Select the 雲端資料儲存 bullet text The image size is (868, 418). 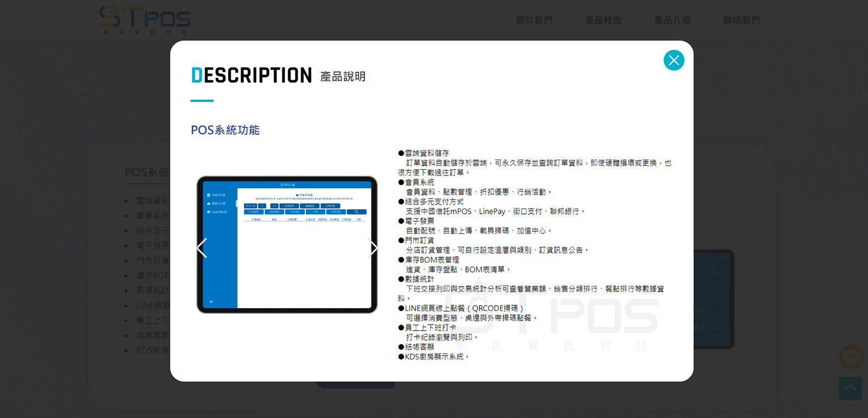coord(424,153)
